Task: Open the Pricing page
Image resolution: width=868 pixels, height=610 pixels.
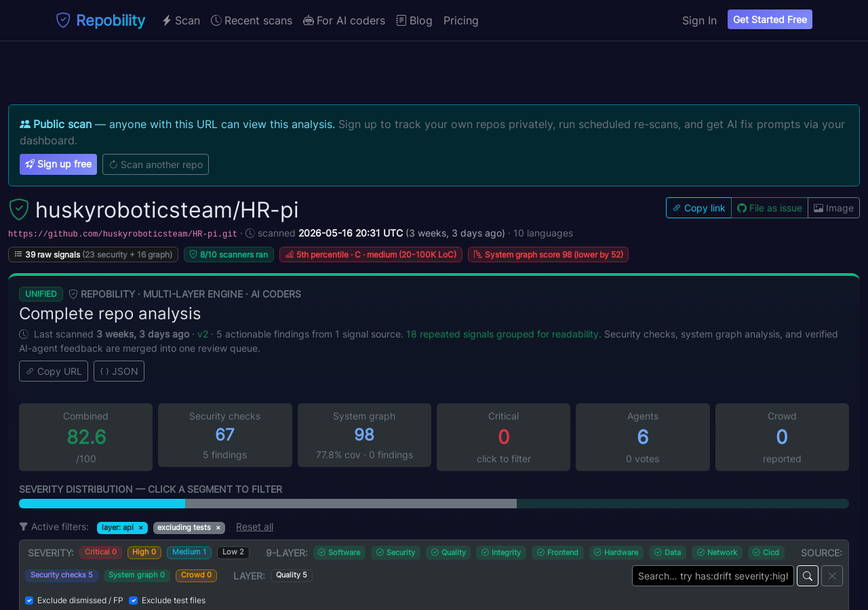Action: (x=461, y=20)
